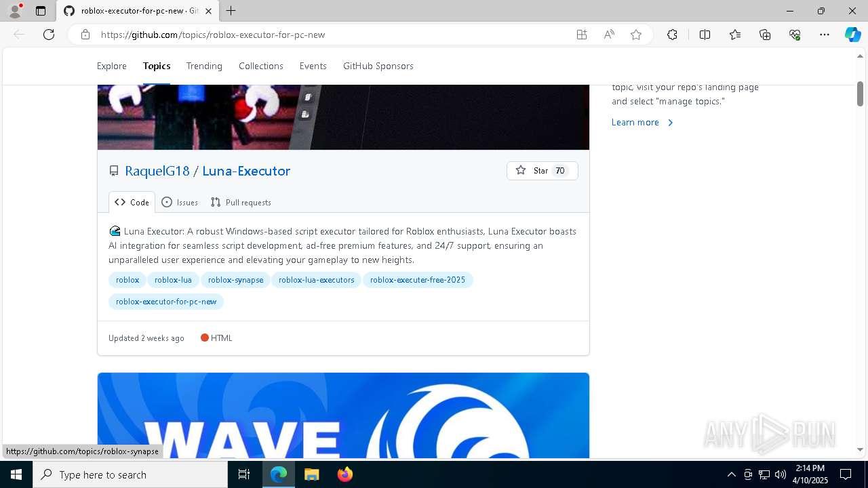Screen dimensions: 868x488
Task: Select the Code tab of Luna-Executor
Action: (132, 202)
